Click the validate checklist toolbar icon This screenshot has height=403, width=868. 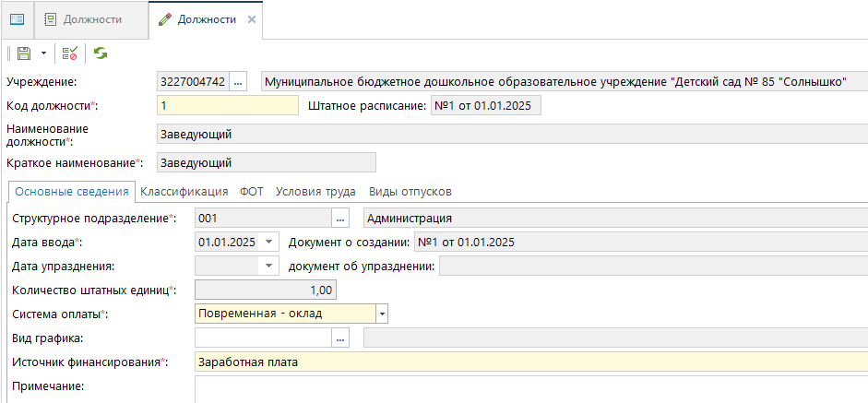[70, 54]
